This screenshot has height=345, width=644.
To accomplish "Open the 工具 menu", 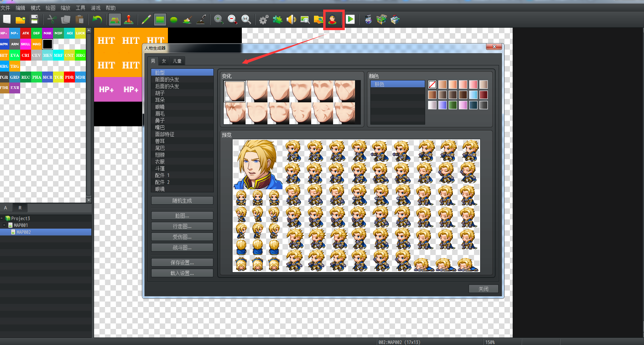I will pyautogui.click(x=80, y=8).
